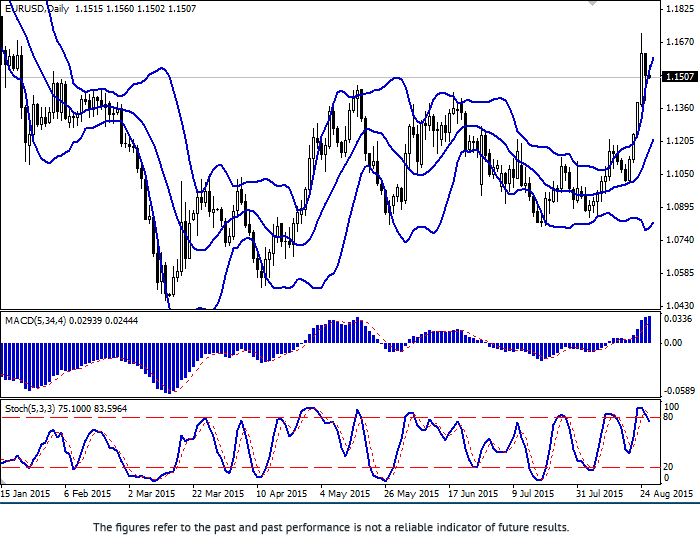This screenshot has width=700, height=552.
Task: Click the 1.1360 price axis label
Action: [679, 108]
